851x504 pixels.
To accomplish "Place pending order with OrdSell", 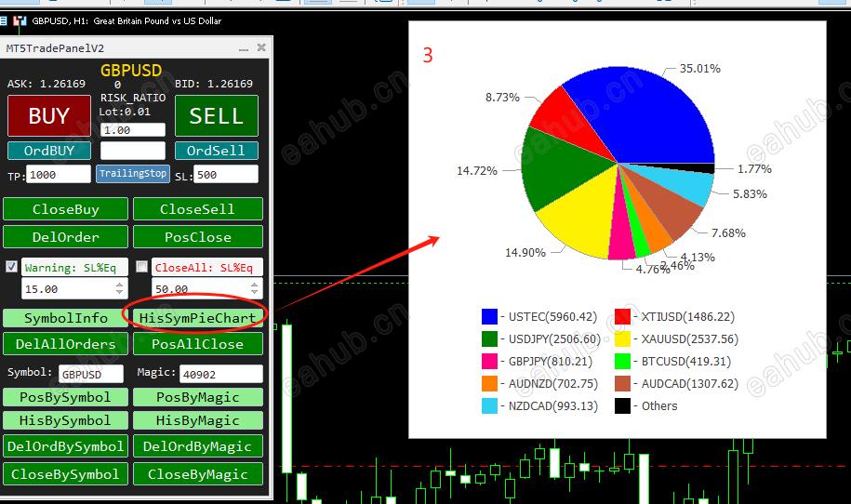I will 216,151.
